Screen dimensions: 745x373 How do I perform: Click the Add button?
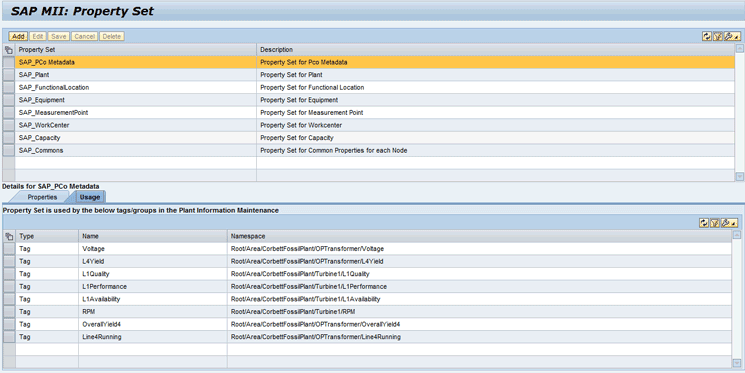click(x=18, y=37)
